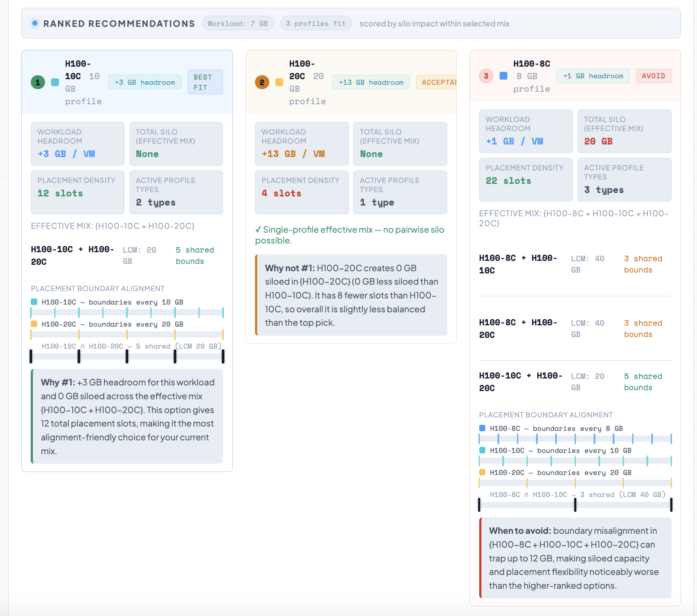Click the blue H100-8C boundaries legend square
The width and height of the screenshot is (697, 616).
(482, 428)
